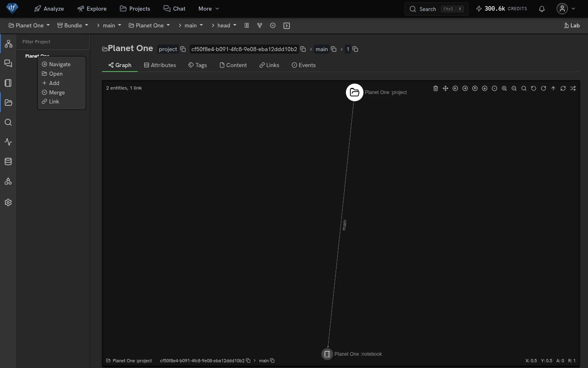Screen dimensions: 588x368
Task: Click the df logo in top bar
Action: tap(12, 8)
